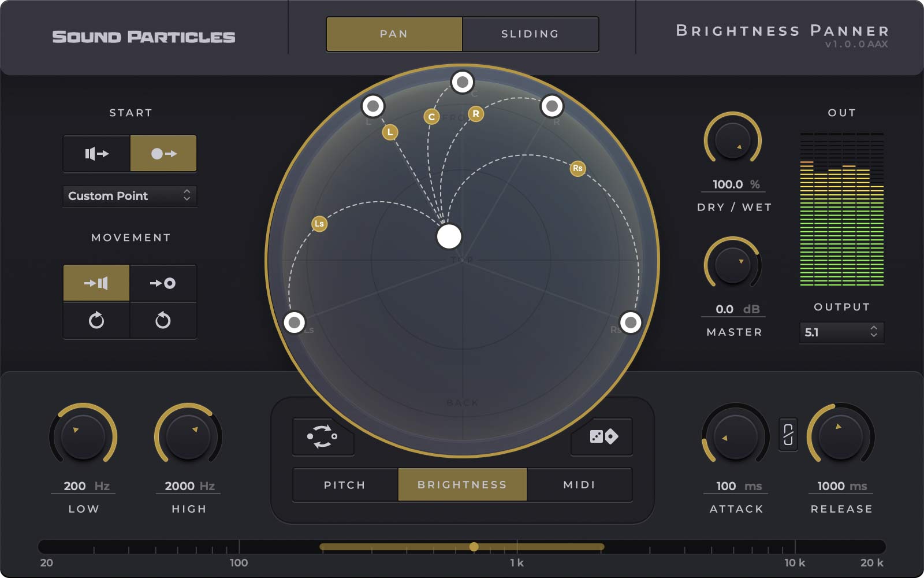
Task: Switch to SLIDING mode
Action: (530, 34)
